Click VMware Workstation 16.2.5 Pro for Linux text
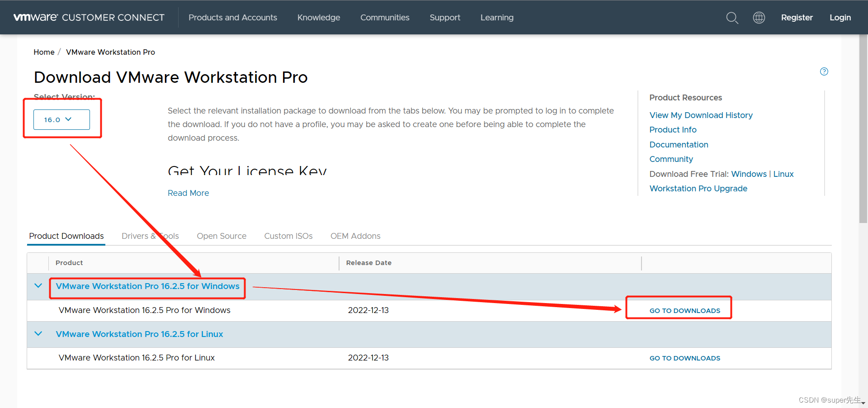 [x=137, y=358]
